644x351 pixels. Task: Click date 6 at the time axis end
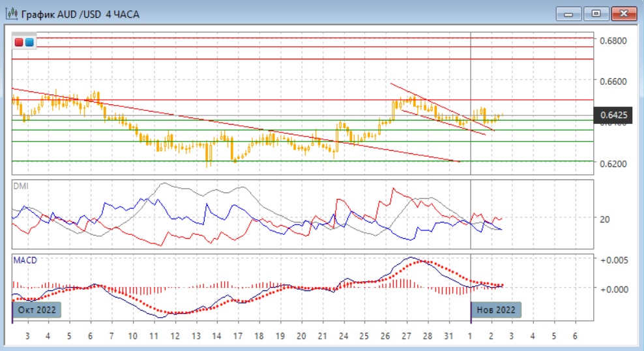(x=574, y=335)
